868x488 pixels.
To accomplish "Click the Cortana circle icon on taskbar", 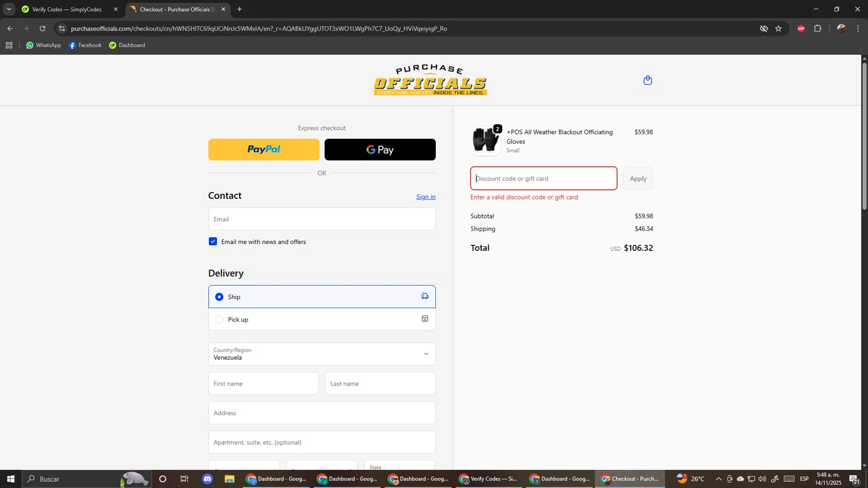I will [x=163, y=479].
